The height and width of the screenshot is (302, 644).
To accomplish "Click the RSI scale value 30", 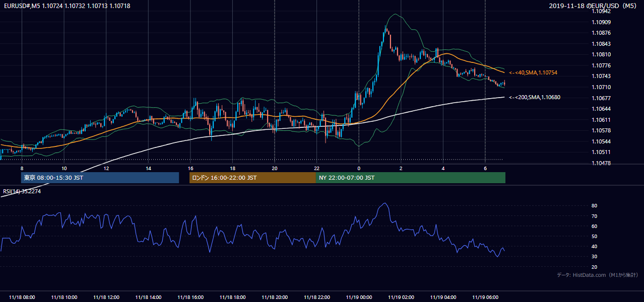I will 595,256.
